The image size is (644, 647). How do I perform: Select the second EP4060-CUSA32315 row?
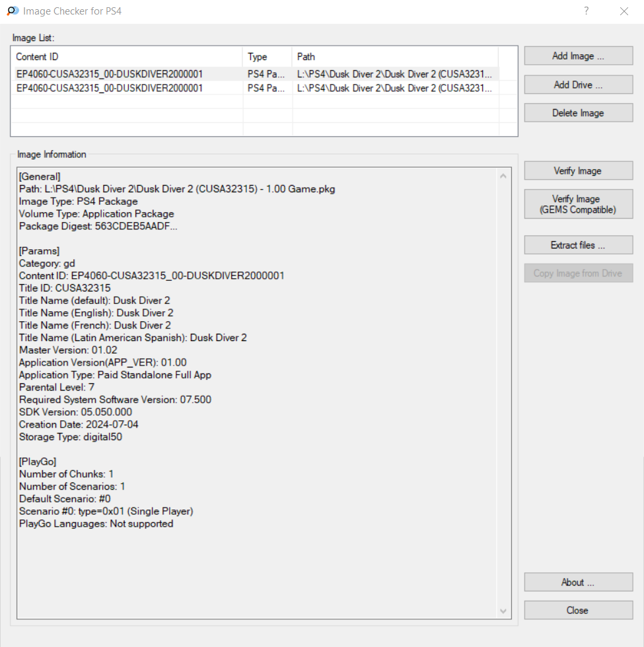pos(256,88)
